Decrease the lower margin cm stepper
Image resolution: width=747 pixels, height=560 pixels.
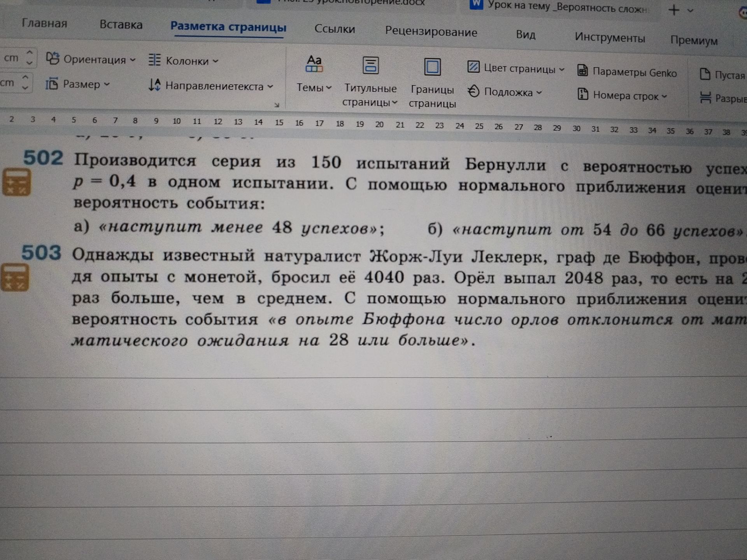25,87
